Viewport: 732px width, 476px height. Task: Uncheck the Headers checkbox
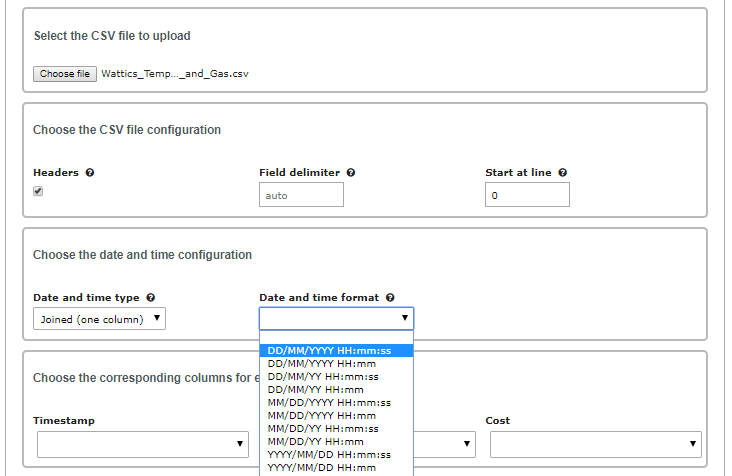click(38, 191)
